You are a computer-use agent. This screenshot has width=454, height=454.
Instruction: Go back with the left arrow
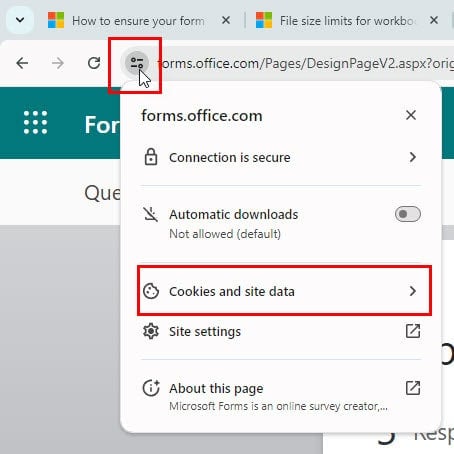22,63
